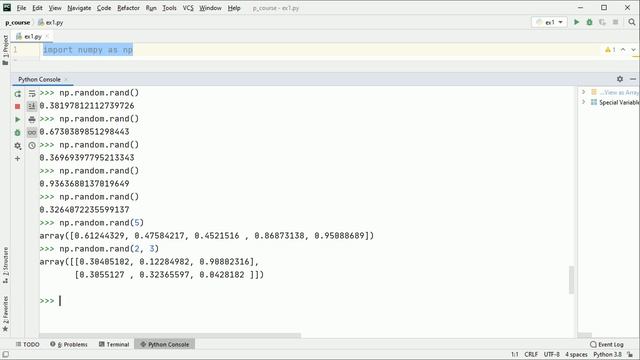This screenshot has height=360, width=640.
Task: Change UTF-8 file encoding
Action: point(551,355)
